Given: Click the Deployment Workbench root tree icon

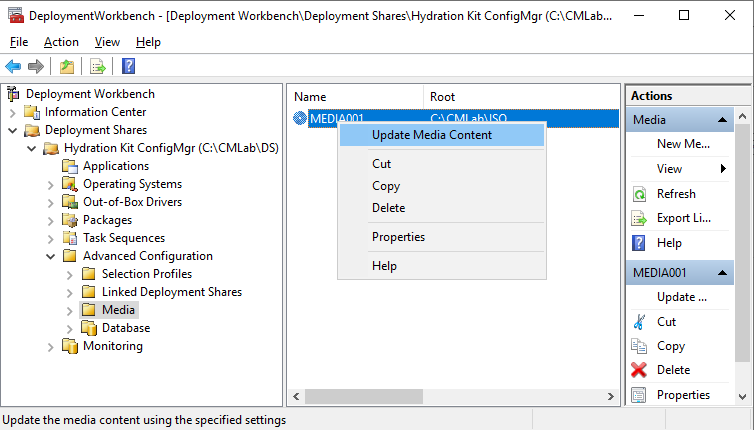Looking at the screenshot, I should click(14, 94).
